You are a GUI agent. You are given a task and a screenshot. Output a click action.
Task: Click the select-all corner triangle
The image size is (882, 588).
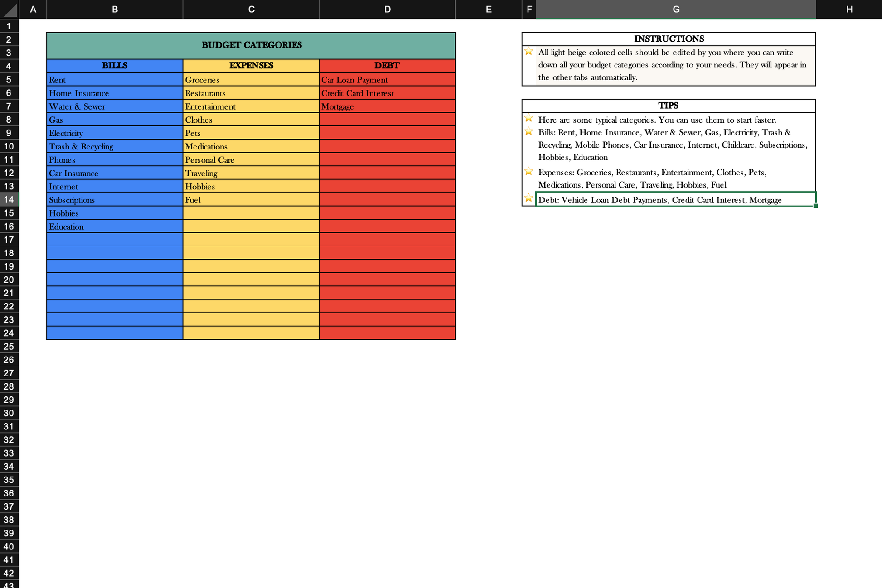tap(10, 9)
